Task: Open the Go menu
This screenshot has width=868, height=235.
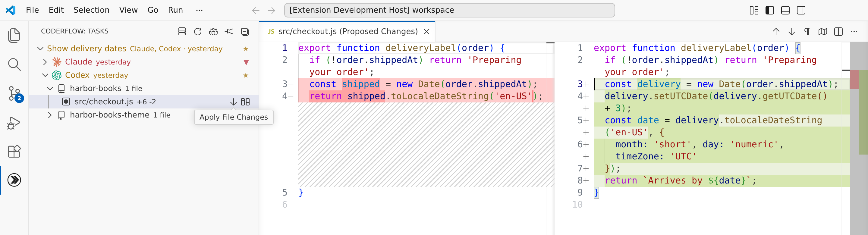Action: click(153, 10)
